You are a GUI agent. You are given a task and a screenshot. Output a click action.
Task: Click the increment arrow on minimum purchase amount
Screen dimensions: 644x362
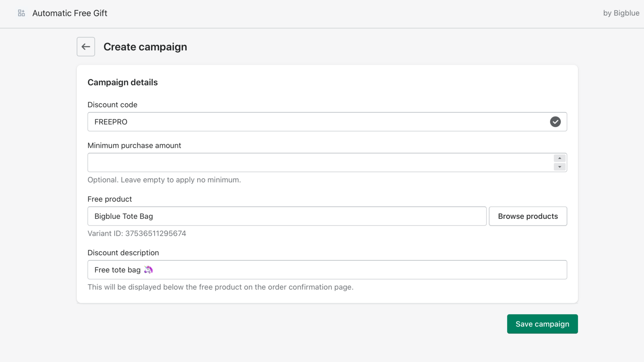pos(559,158)
